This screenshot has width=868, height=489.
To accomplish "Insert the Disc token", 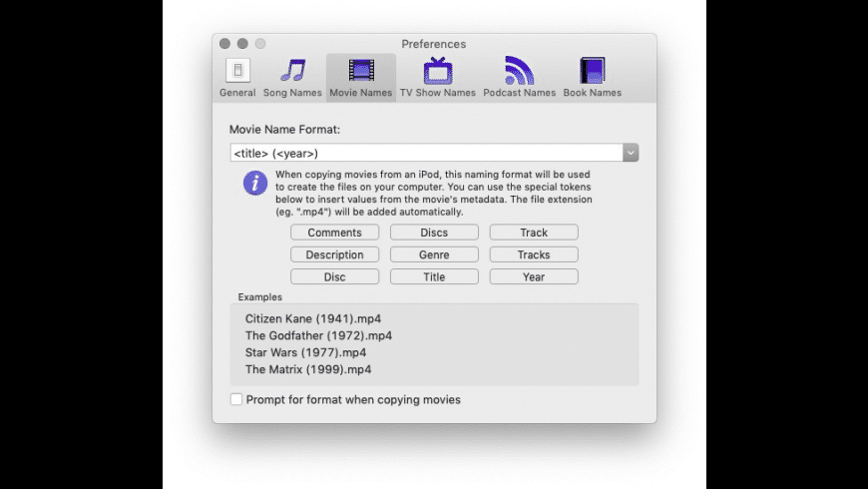I will coord(335,276).
